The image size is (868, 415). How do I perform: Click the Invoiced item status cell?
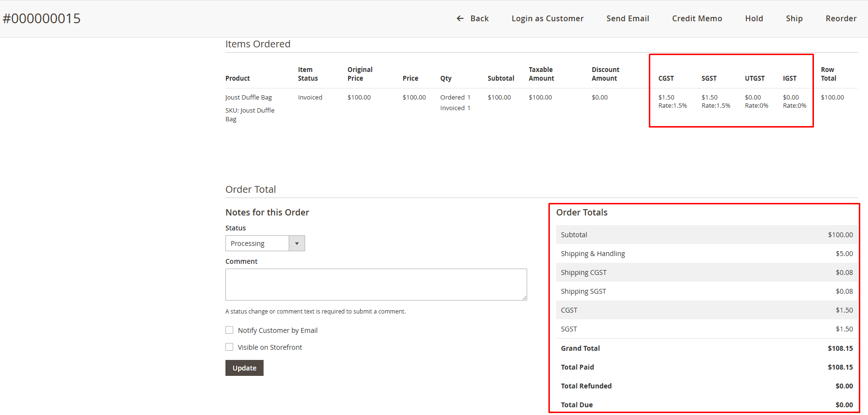[310, 98]
